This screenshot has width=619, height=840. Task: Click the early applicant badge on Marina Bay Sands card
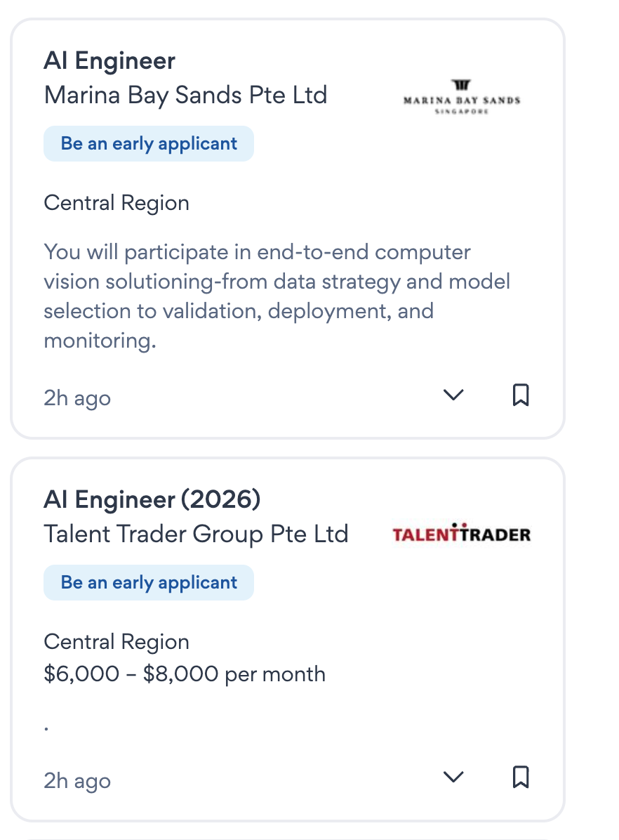point(149,144)
